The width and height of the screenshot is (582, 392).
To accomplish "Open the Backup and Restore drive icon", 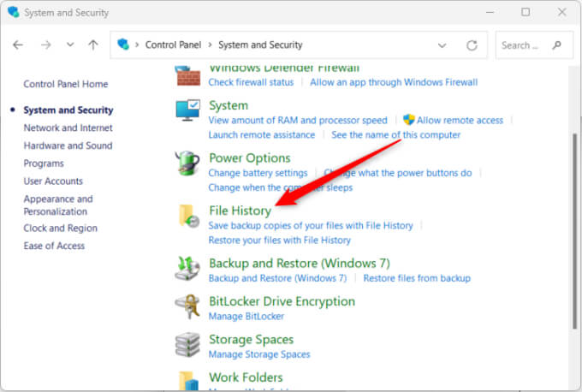I will pos(187,268).
